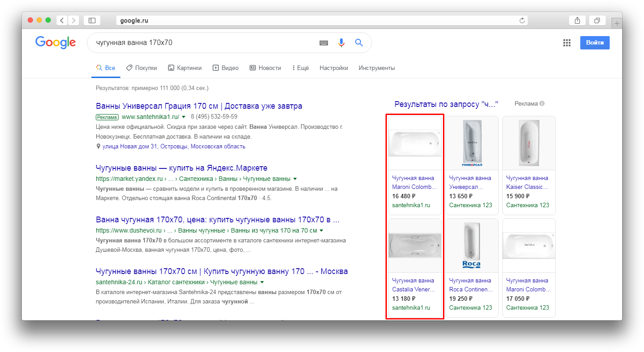Click the Результаты по запросу shopping heading
The height and width of the screenshot is (352, 644).
446,104
